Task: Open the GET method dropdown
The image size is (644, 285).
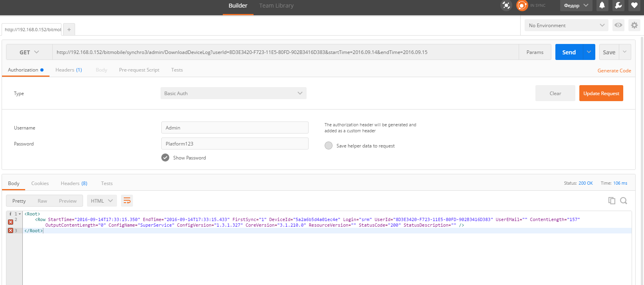Action: (x=29, y=52)
